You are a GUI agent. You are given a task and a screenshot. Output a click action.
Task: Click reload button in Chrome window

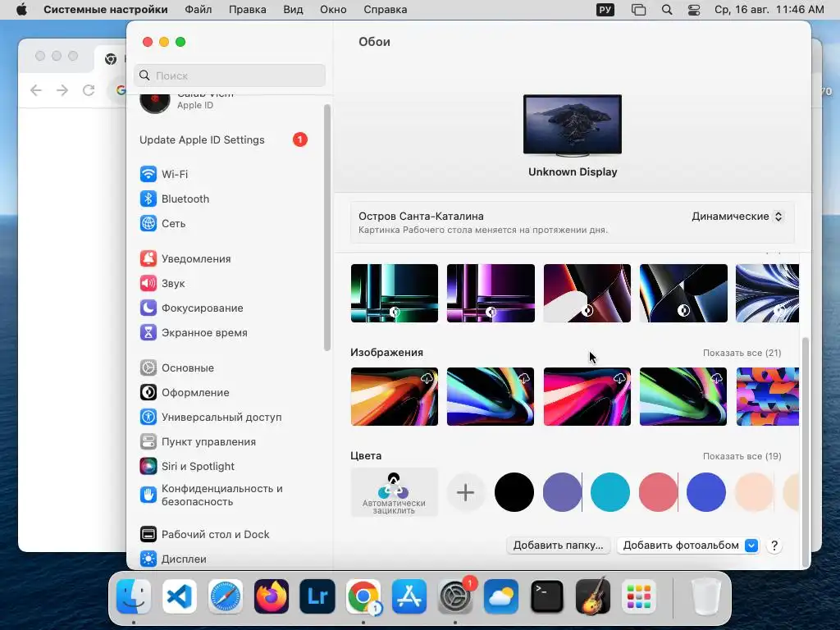pyautogui.click(x=89, y=90)
